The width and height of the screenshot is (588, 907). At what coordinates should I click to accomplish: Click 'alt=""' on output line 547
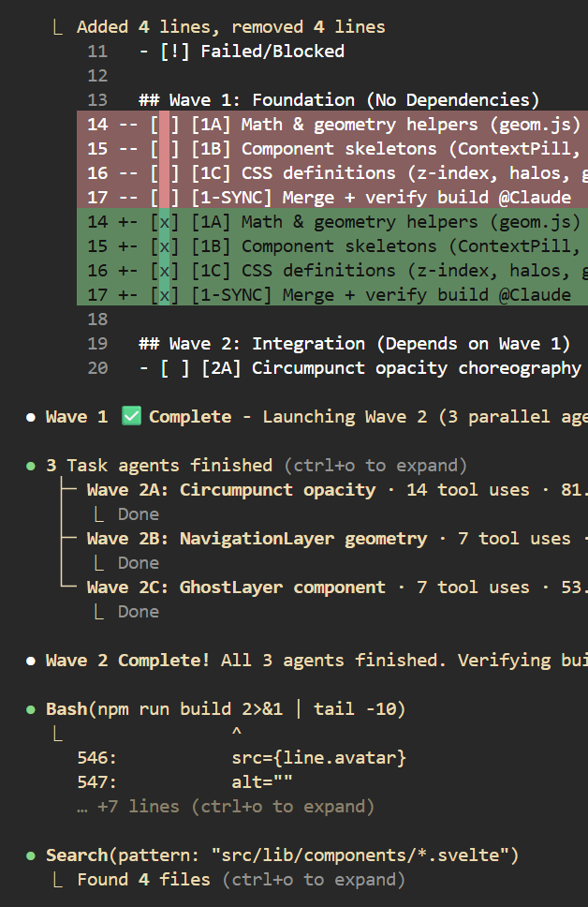[x=262, y=782]
